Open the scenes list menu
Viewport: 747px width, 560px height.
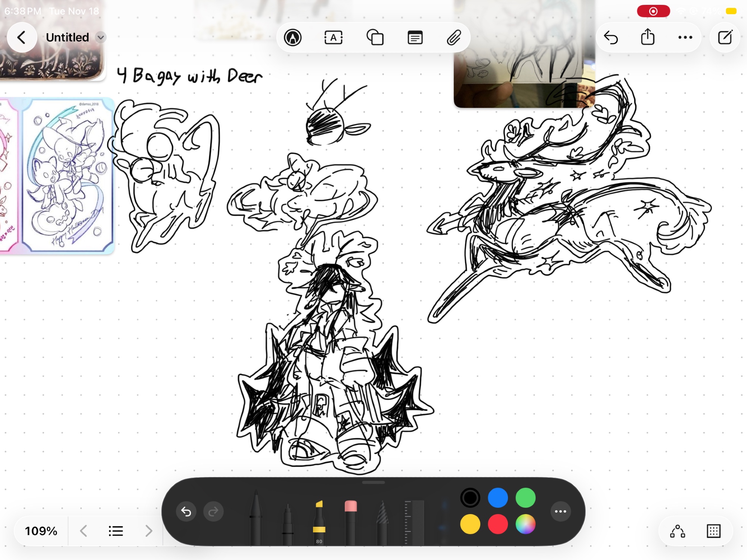116,531
